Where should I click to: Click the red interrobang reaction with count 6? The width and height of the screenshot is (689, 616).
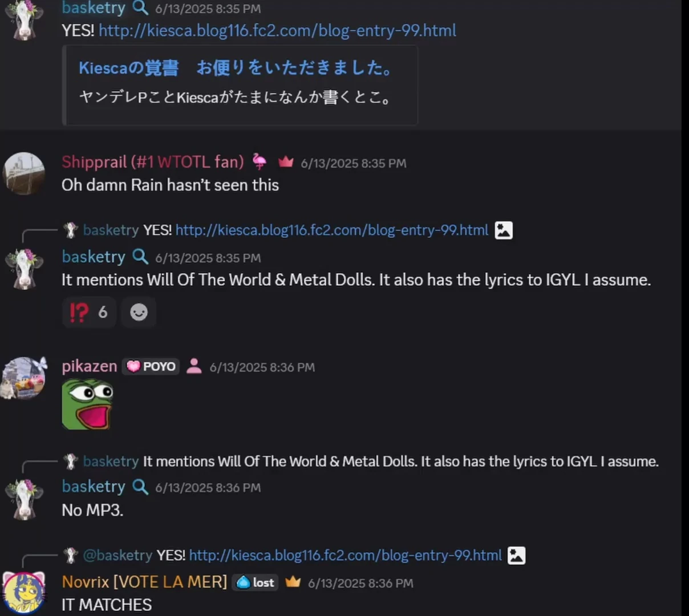[89, 312]
